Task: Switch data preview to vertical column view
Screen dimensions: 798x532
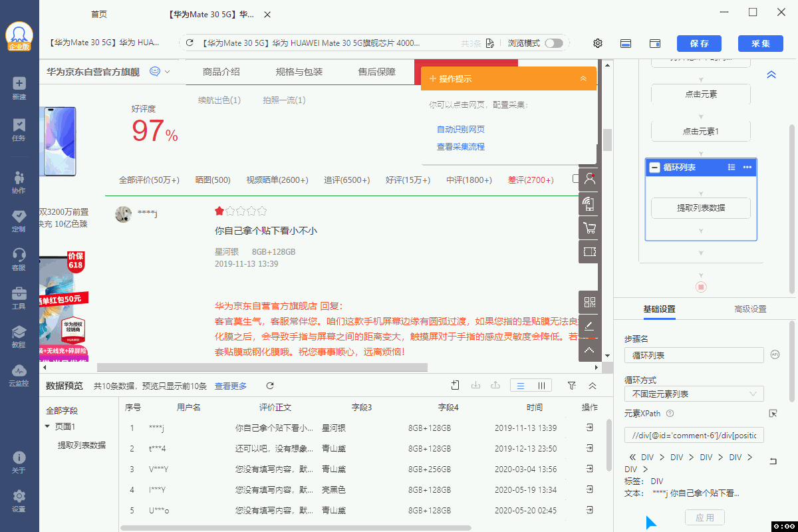Action: click(x=541, y=386)
